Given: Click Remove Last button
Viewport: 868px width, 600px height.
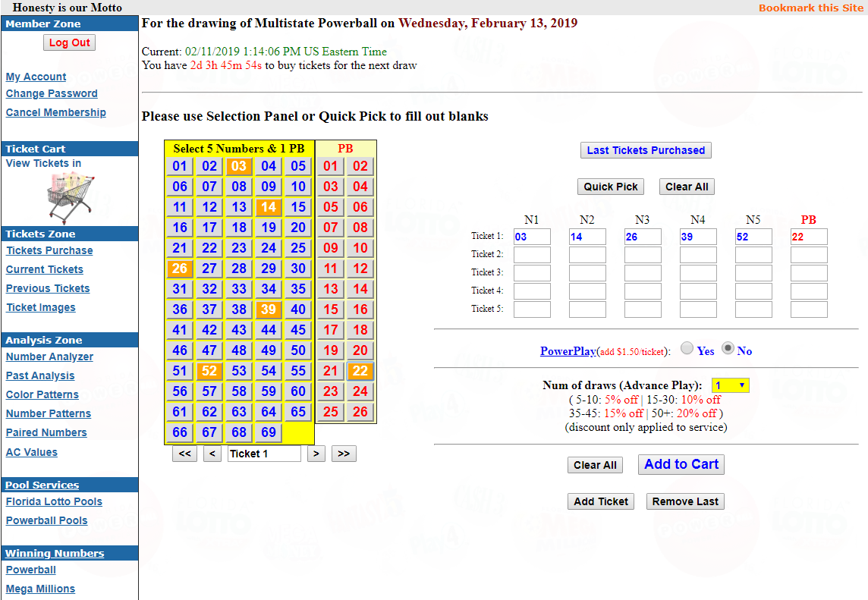Looking at the screenshot, I should [x=685, y=501].
